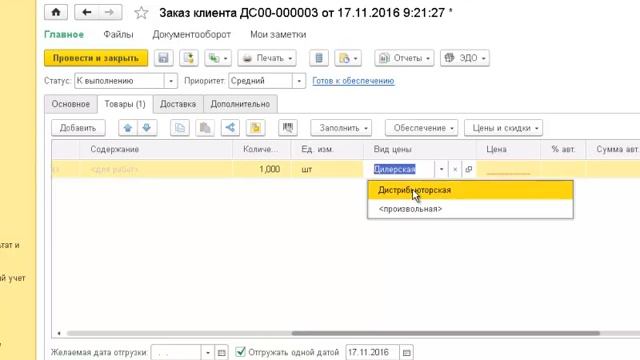Viewport: 640px width, 360px height.
Task: Click the post document icon beside save
Action: (189, 58)
